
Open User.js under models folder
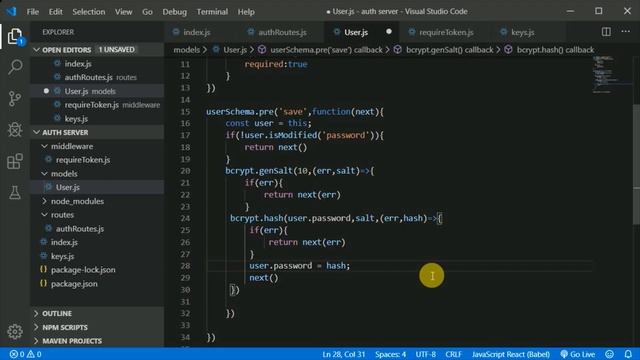[97, 187]
